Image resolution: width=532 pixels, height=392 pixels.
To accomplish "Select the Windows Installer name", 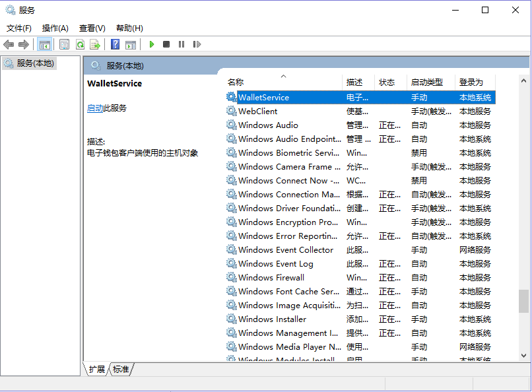I will pos(272,319).
